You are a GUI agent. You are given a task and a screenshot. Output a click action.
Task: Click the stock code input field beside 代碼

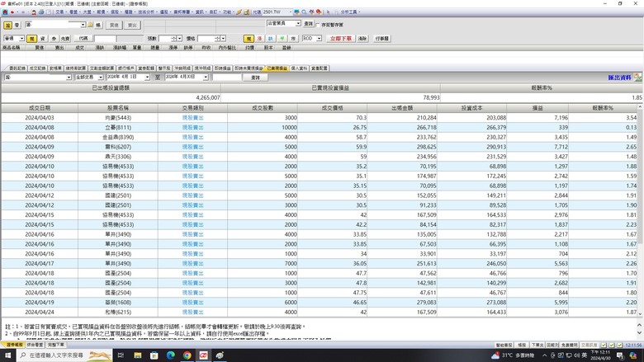(x=105, y=39)
